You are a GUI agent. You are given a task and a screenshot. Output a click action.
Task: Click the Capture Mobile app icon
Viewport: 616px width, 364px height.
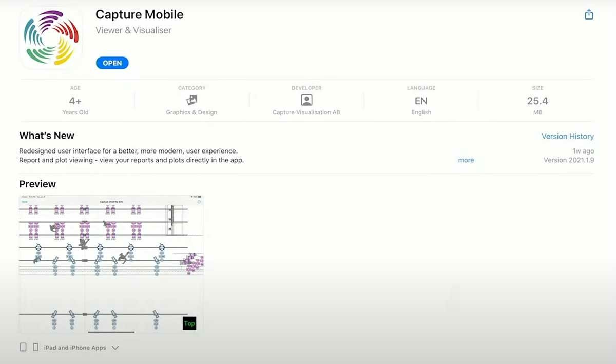pos(51,38)
